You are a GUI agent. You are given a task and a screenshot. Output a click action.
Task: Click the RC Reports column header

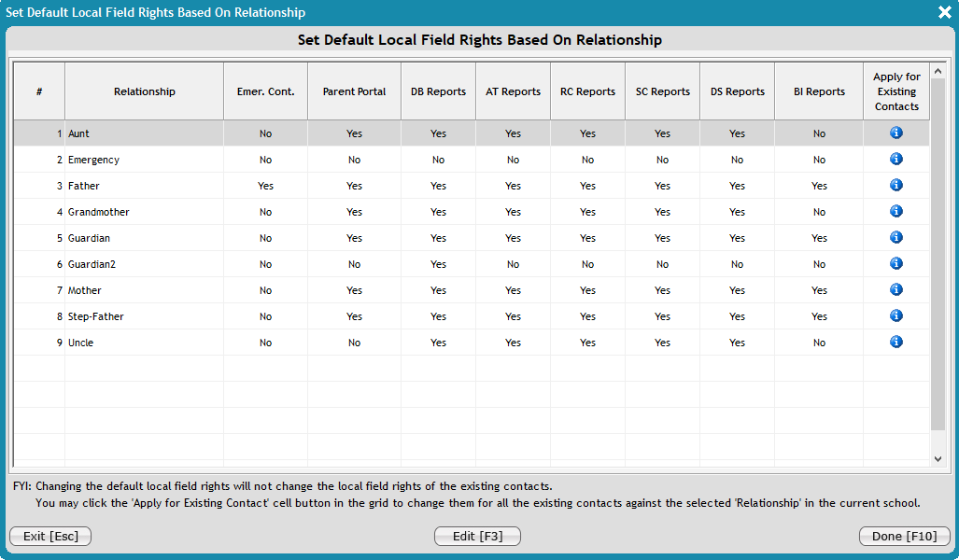click(587, 91)
